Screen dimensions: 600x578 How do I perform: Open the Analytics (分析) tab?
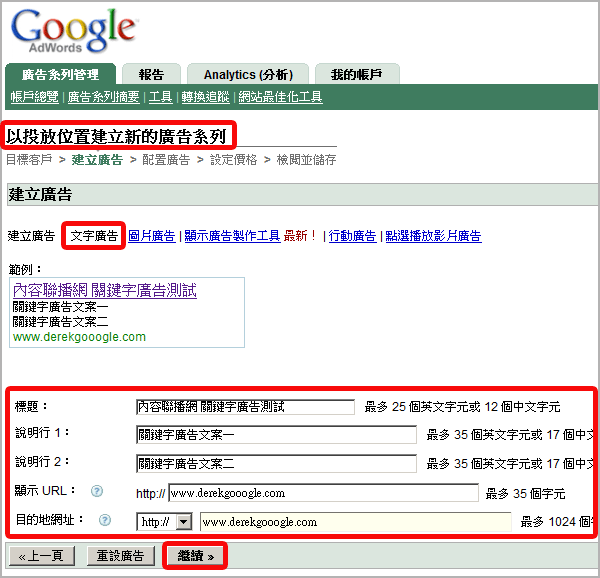248,74
